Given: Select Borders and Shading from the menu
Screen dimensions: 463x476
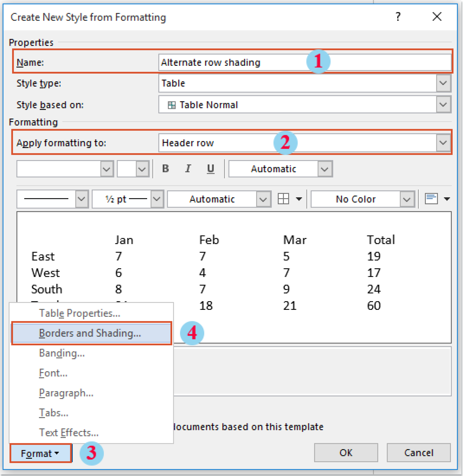Looking at the screenshot, I should pyautogui.click(x=90, y=333).
